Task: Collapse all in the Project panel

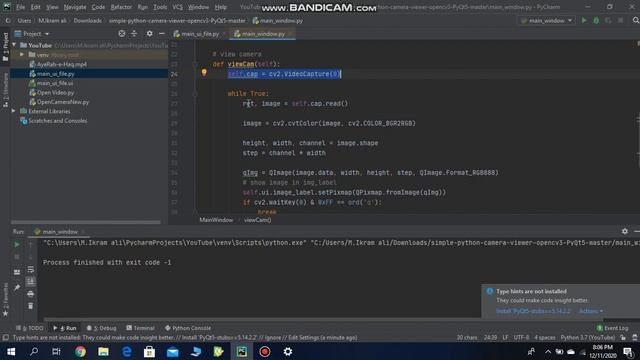Action: (134, 33)
